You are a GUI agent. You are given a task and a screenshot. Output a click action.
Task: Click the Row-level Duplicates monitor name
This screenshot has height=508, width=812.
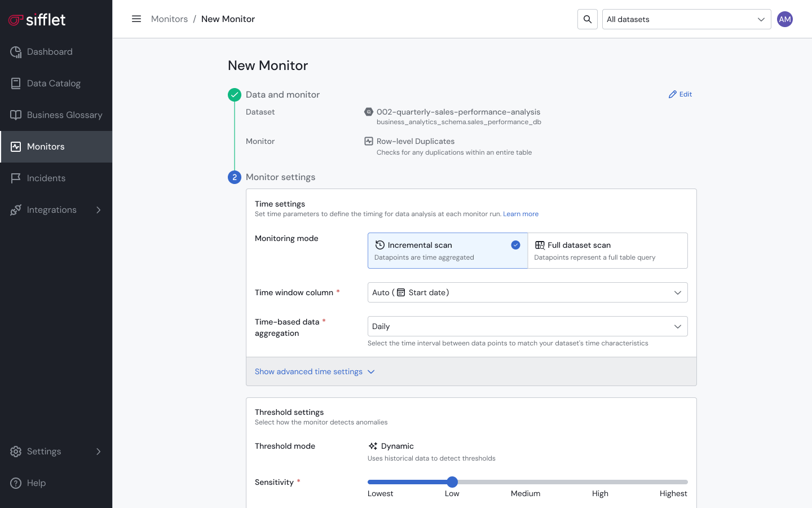416,141
